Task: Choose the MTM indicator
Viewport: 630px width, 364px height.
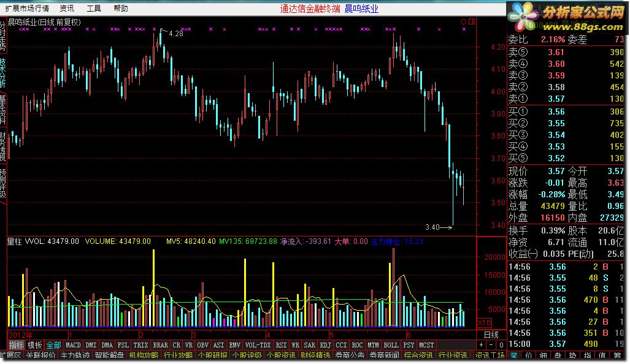Action: (373, 345)
